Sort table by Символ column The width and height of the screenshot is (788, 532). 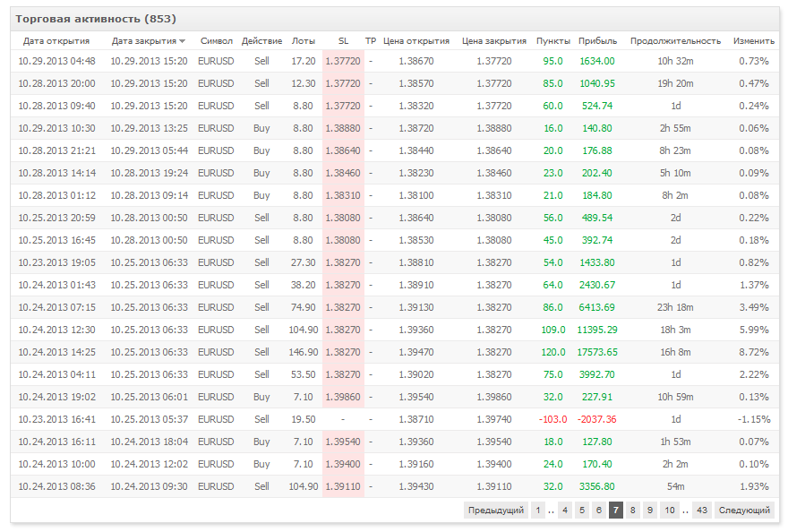click(216, 41)
